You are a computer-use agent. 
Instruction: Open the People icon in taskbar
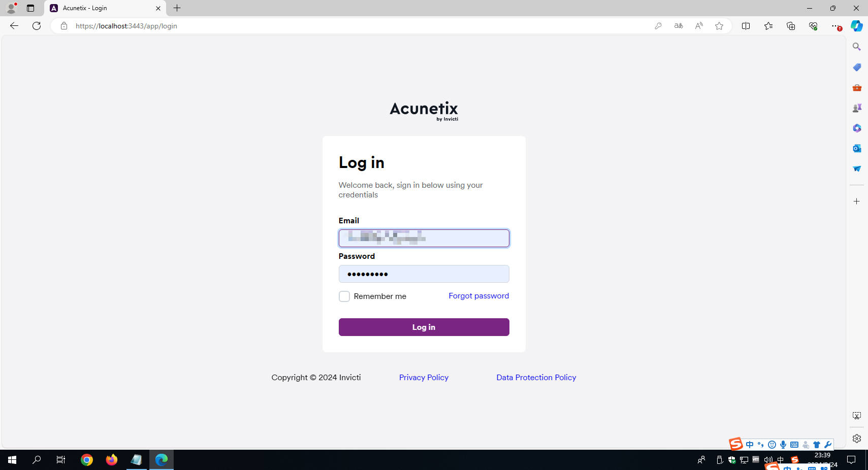coord(701,460)
